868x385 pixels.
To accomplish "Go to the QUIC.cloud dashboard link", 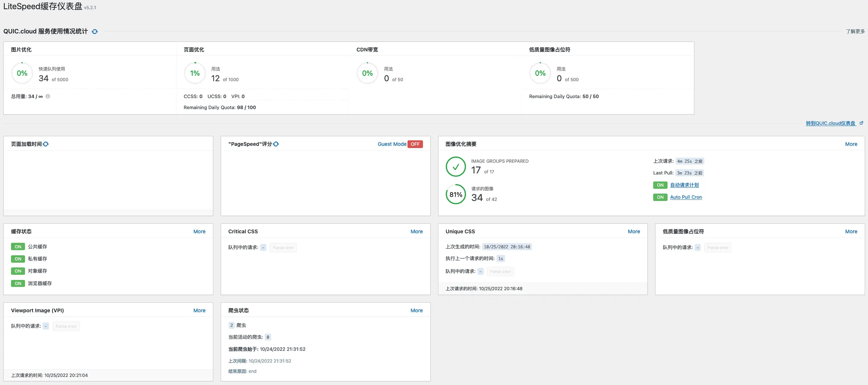I will click(830, 123).
